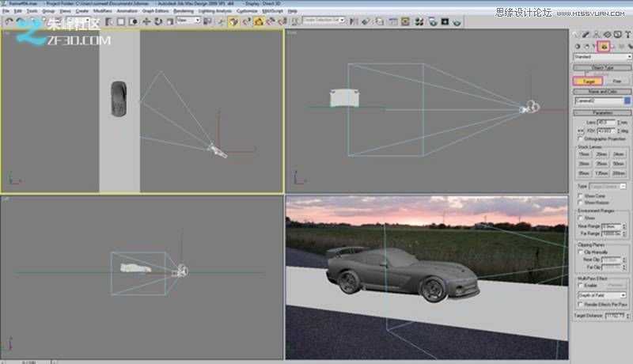Click the Align tool icon

point(366,21)
